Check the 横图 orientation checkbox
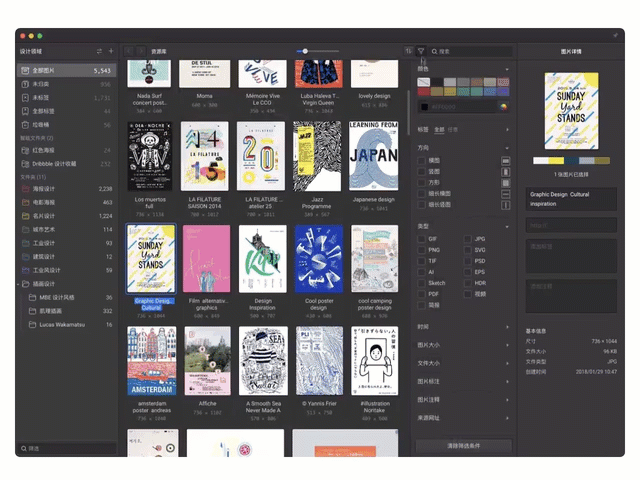The height and width of the screenshot is (480, 640). pos(422,161)
